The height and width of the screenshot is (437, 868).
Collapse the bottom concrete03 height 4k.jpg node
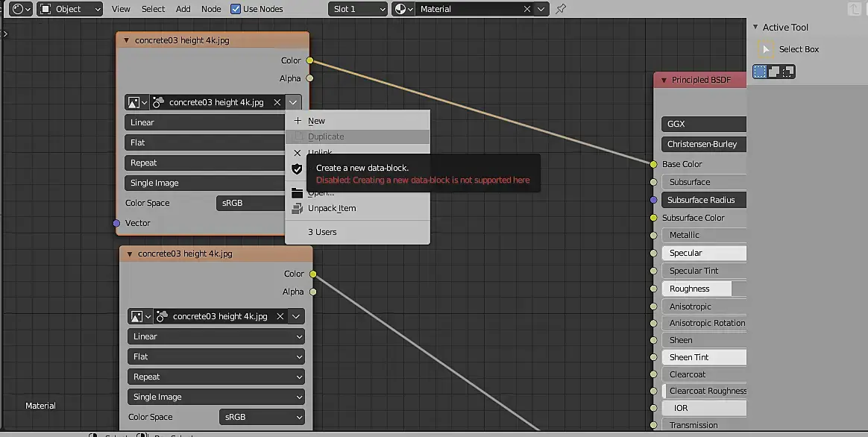(130, 254)
